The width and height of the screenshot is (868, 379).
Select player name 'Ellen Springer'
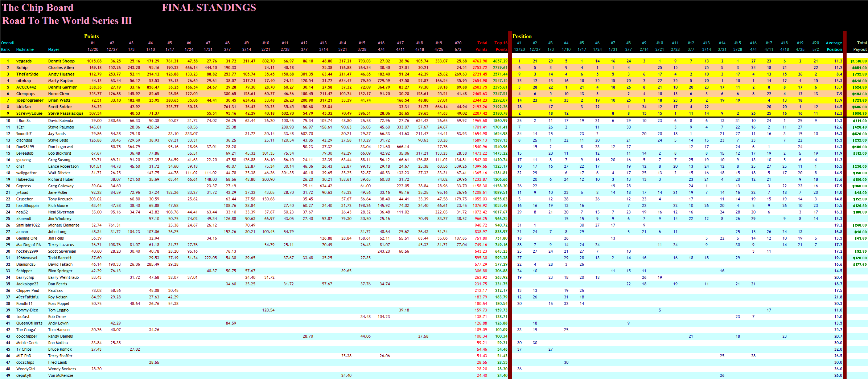pyautogui.click(x=60, y=271)
